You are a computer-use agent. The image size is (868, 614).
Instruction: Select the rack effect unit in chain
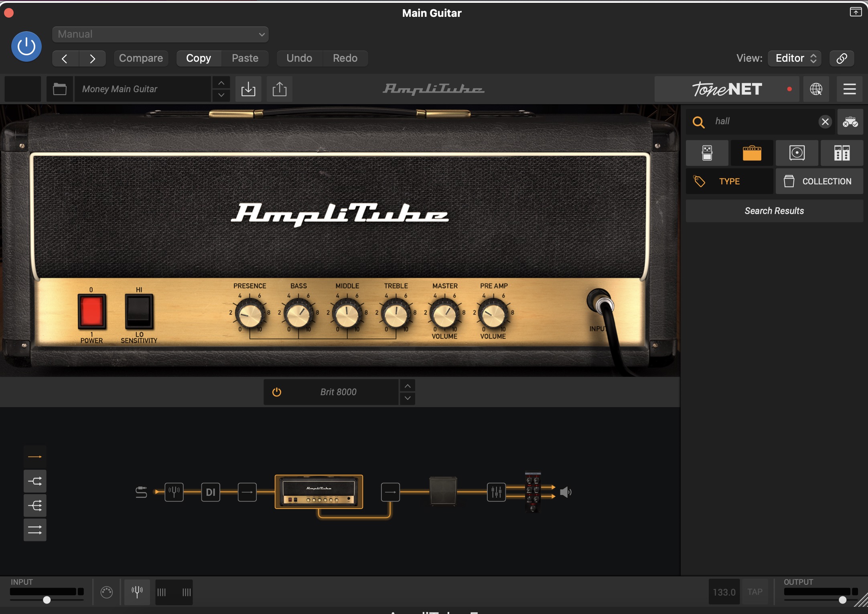click(533, 492)
